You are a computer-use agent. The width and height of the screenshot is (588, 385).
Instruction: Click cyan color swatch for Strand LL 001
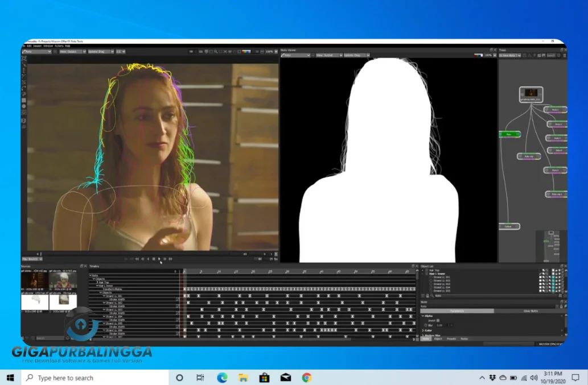(x=553, y=277)
